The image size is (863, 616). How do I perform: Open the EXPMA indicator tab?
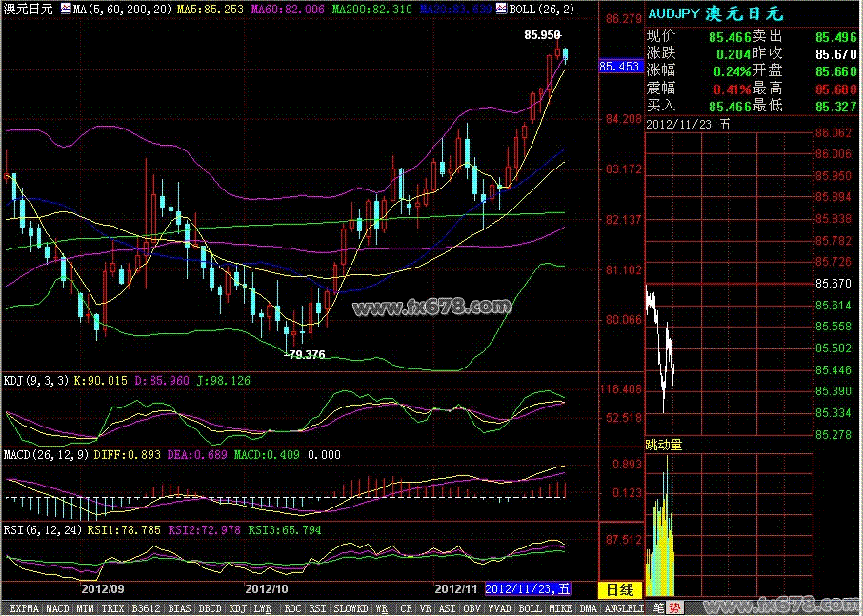coord(23,607)
